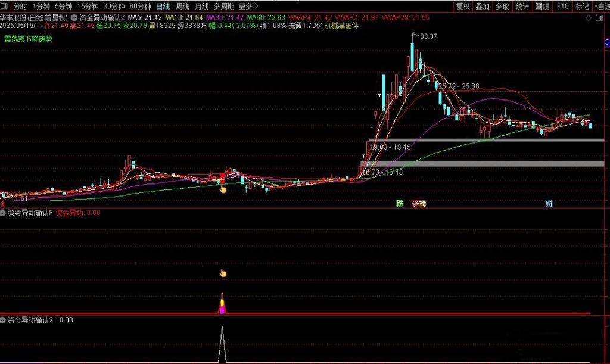Click the green 跌 event marker
The width and height of the screenshot is (610, 364).
pos(400,204)
